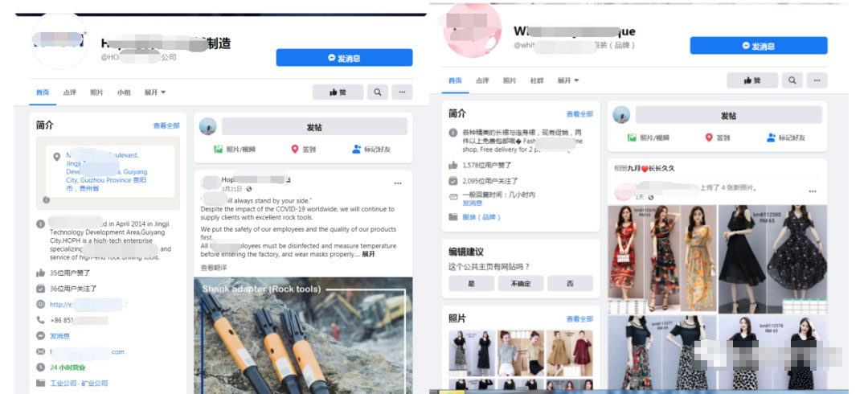The width and height of the screenshot is (868, 394).
Task: Open the options ellipsis on the COVID-19 post
Action: pyautogui.click(x=398, y=183)
